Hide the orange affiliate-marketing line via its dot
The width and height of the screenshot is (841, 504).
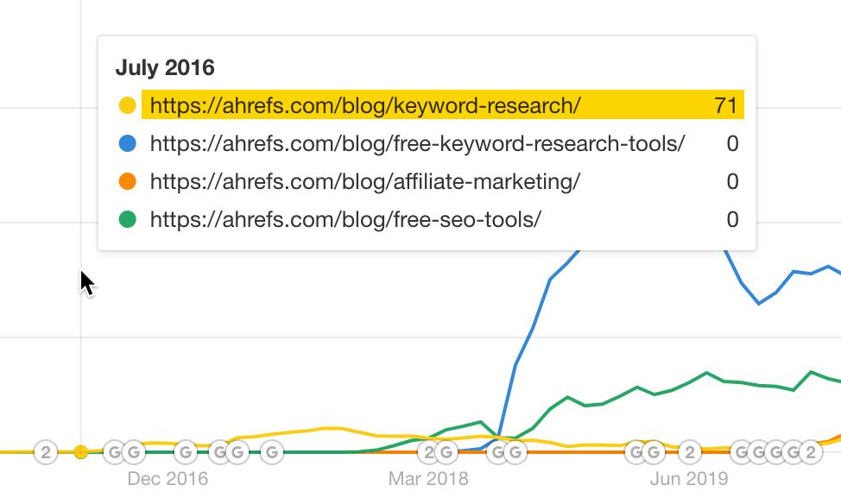click(x=128, y=182)
